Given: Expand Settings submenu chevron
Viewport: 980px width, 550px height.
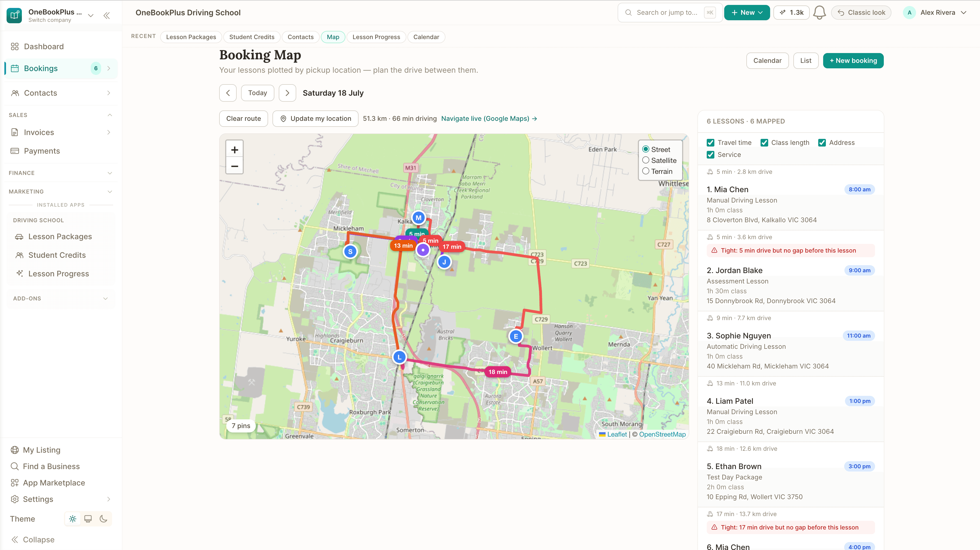Looking at the screenshot, I should (109, 499).
